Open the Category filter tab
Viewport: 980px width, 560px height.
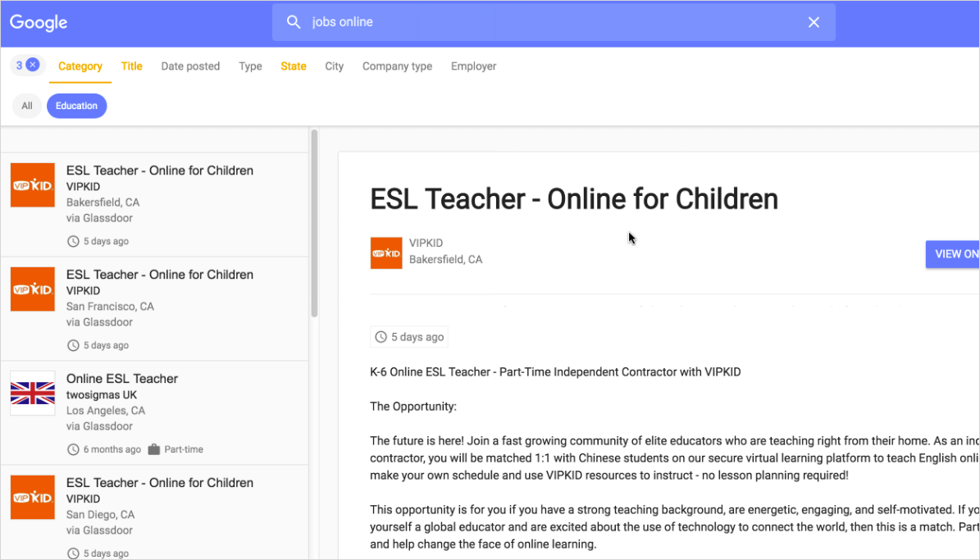80,66
